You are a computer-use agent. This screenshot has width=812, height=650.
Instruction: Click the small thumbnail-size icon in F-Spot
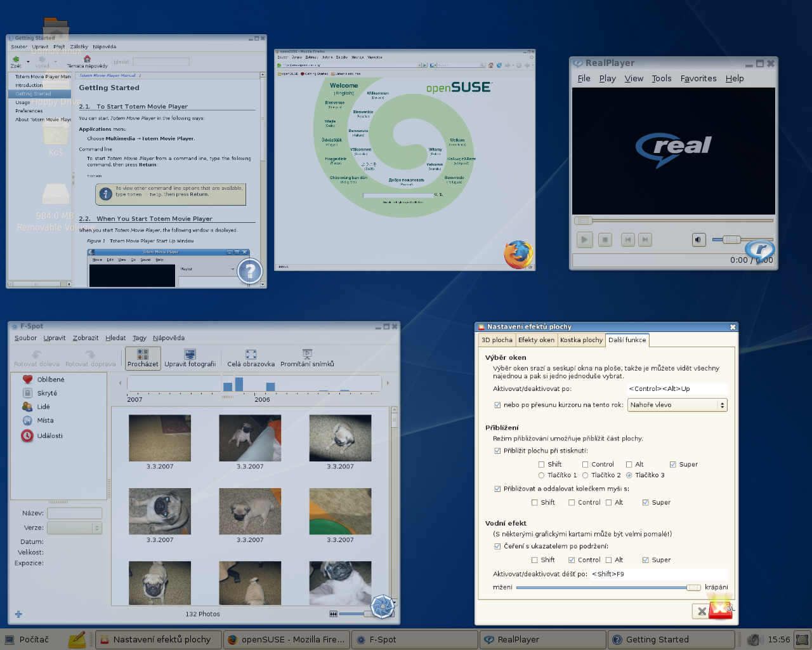pos(334,614)
